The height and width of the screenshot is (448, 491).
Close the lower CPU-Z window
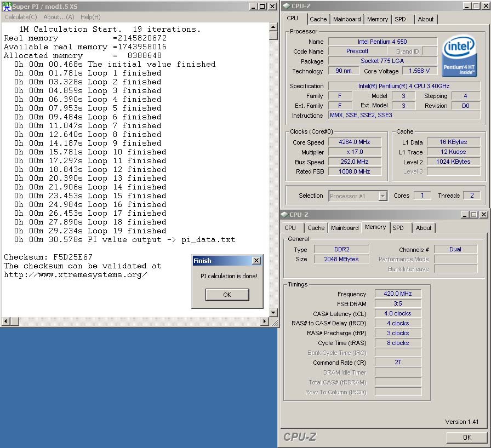coord(484,215)
